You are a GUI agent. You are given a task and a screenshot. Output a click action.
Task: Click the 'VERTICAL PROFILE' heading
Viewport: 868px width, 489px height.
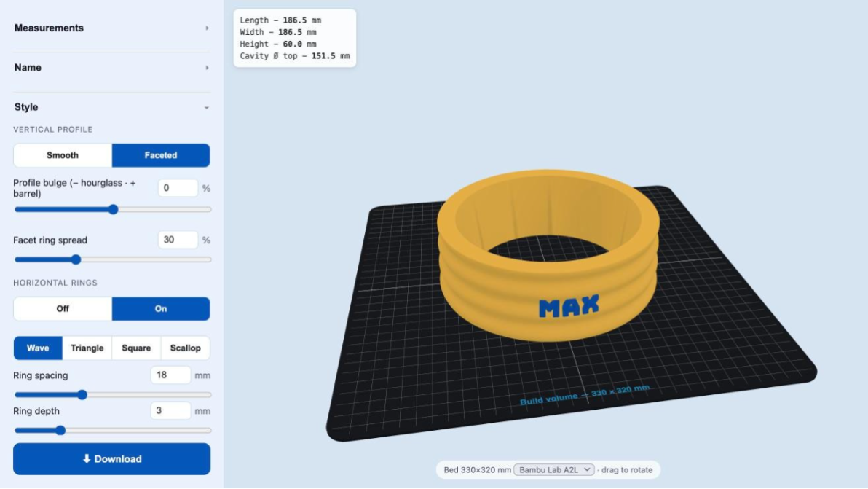point(53,130)
